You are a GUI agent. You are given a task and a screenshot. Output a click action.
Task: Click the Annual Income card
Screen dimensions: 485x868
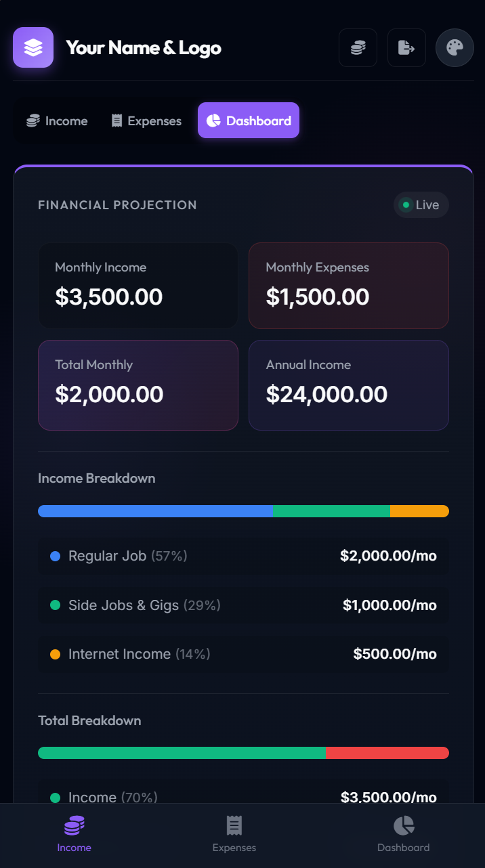click(349, 385)
